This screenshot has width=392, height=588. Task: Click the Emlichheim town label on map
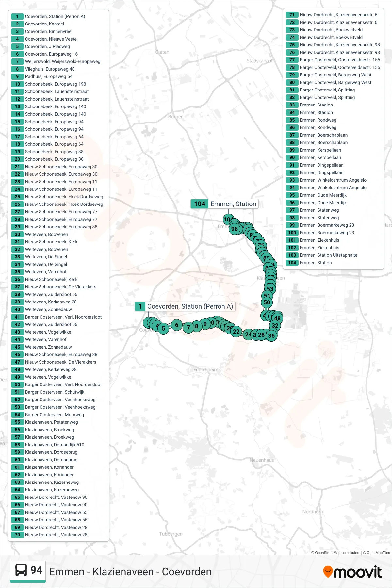pos(206,369)
